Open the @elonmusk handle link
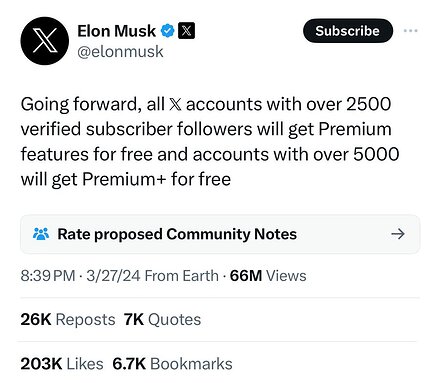The width and height of the screenshot is (440, 383). (120, 52)
